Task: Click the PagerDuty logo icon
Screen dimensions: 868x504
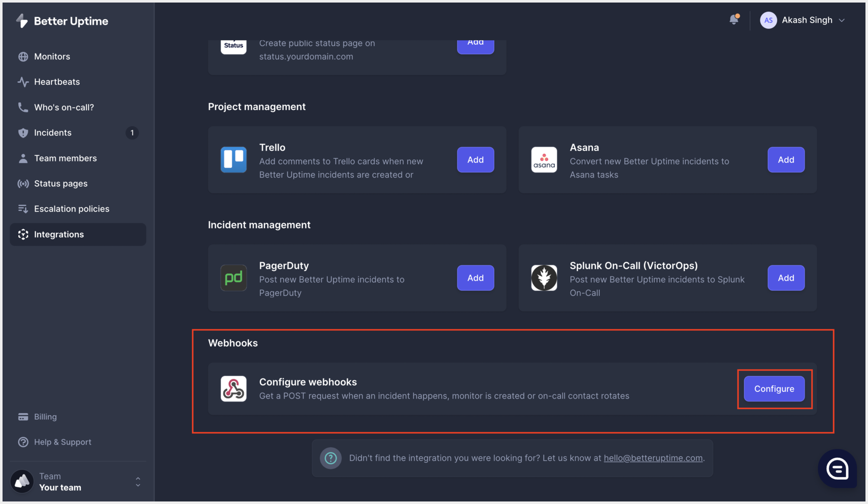Action: (233, 278)
